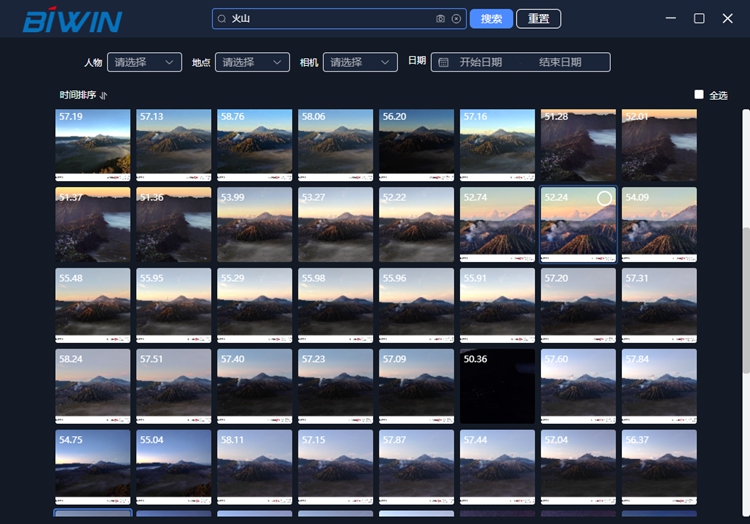Select the thumbnail labeled 57.04
Image resolution: width=750 pixels, height=524 pixels.
578,467
